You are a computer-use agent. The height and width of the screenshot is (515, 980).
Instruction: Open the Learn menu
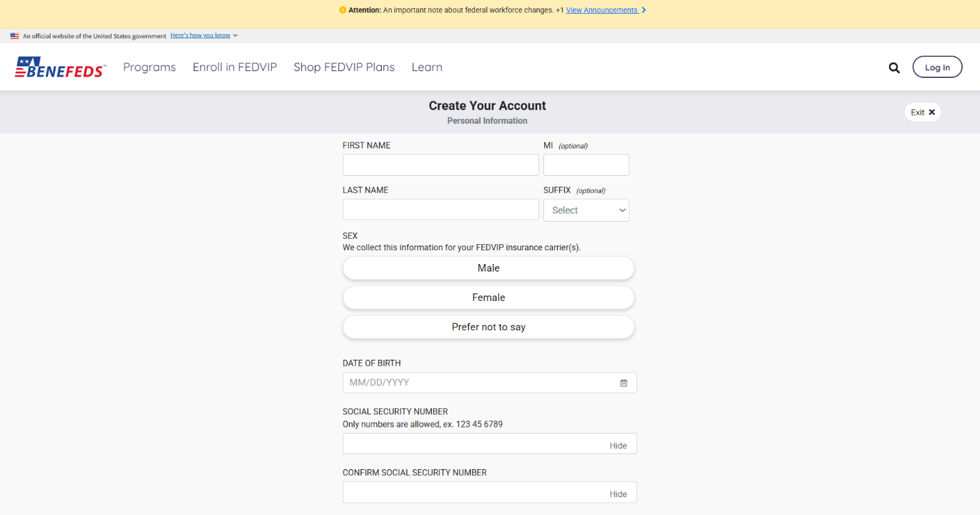click(427, 67)
